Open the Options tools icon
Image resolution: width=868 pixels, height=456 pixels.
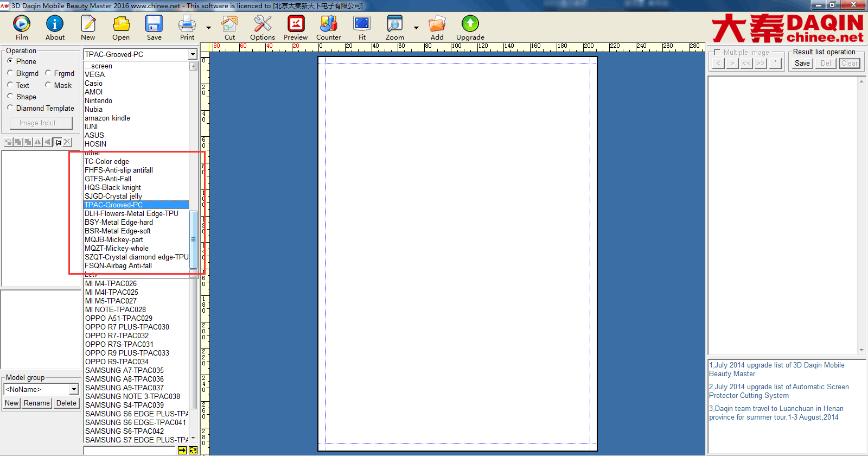pos(263,24)
